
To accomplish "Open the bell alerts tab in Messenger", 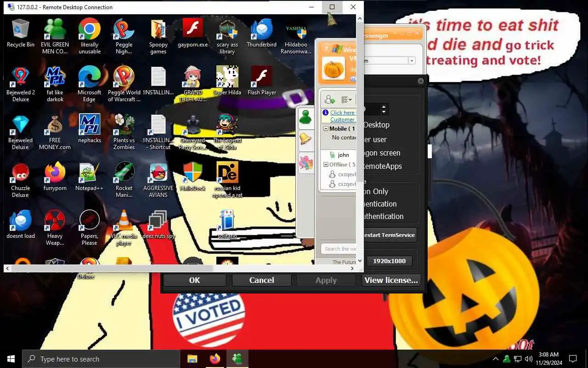I will (305, 139).
